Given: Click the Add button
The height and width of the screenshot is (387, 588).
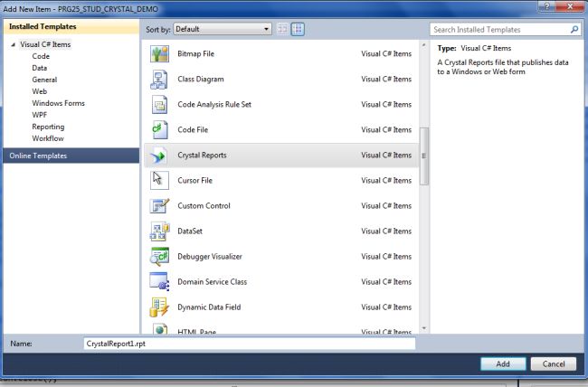Looking at the screenshot, I should click(503, 363).
